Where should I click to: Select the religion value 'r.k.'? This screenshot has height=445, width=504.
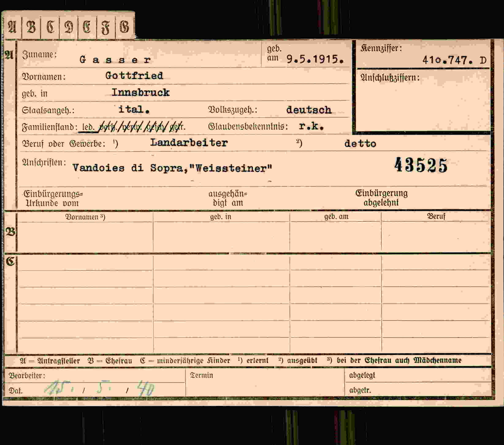click(311, 126)
